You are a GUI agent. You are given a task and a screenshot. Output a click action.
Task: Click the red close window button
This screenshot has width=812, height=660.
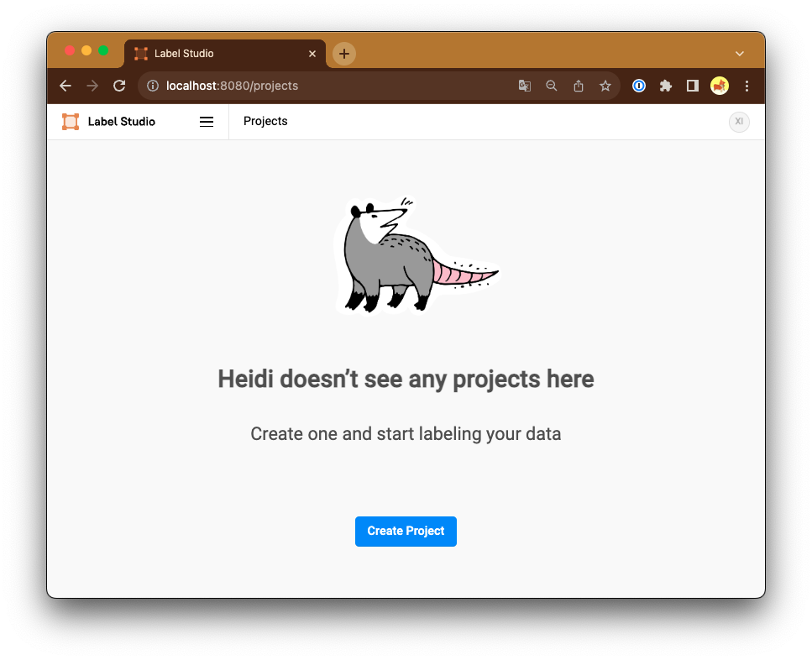(70, 50)
